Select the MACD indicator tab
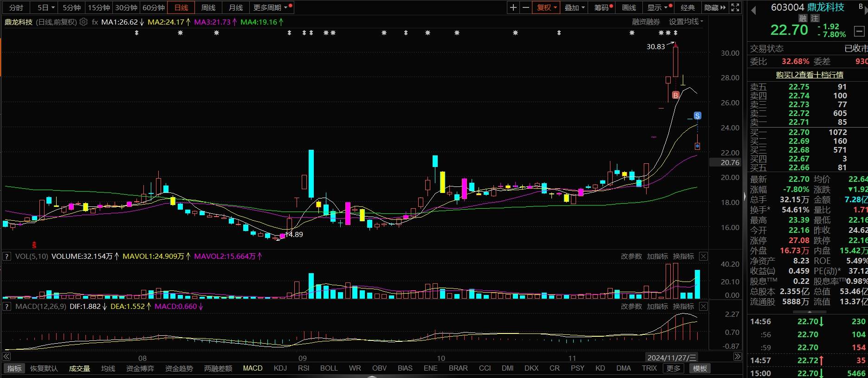Image resolution: width=868 pixels, height=378 pixels. [253, 368]
